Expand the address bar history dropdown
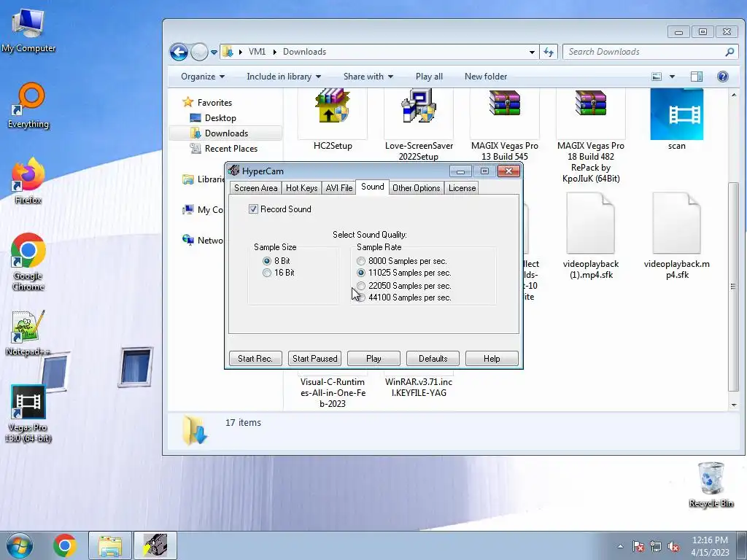Screen dimensions: 747x560 pos(532,52)
